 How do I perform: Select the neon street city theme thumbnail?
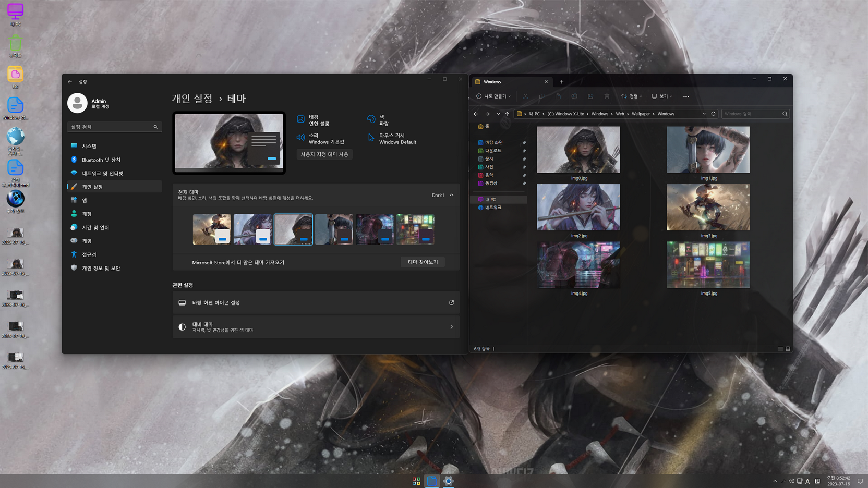point(415,229)
